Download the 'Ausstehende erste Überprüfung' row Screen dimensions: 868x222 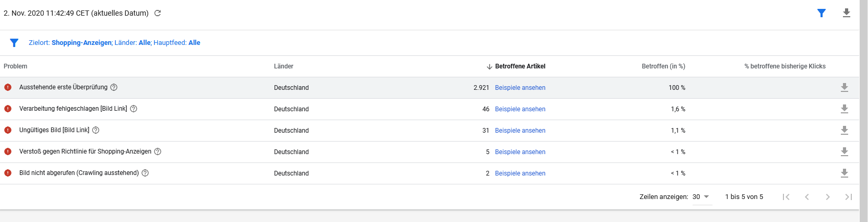point(844,88)
